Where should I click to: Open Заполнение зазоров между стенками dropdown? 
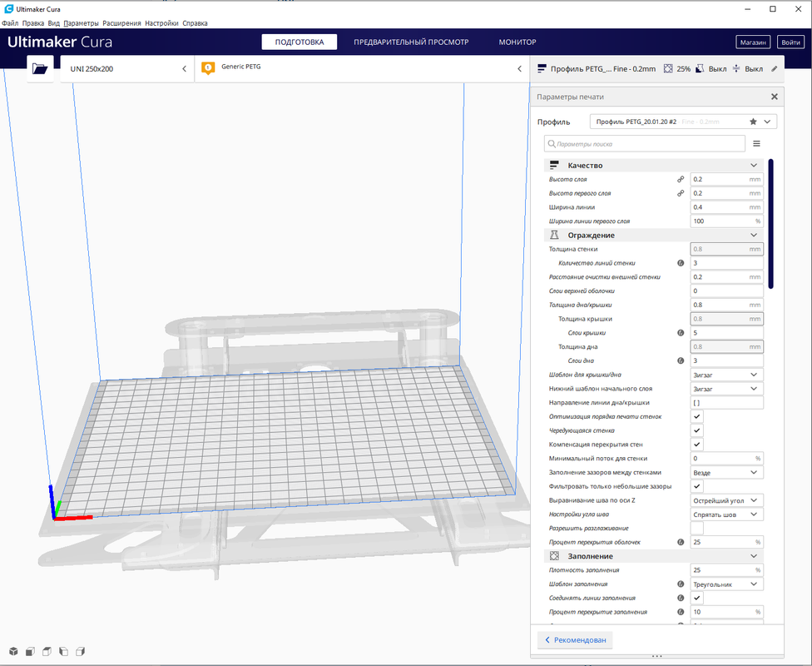pos(726,472)
